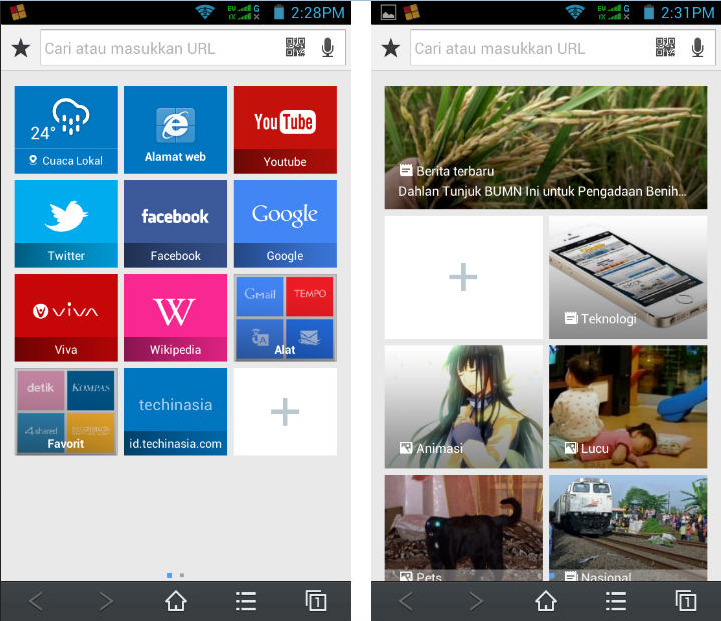Open the Wikipedia tile
The width and height of the screenshot is (721, 621).
(175, 318)
